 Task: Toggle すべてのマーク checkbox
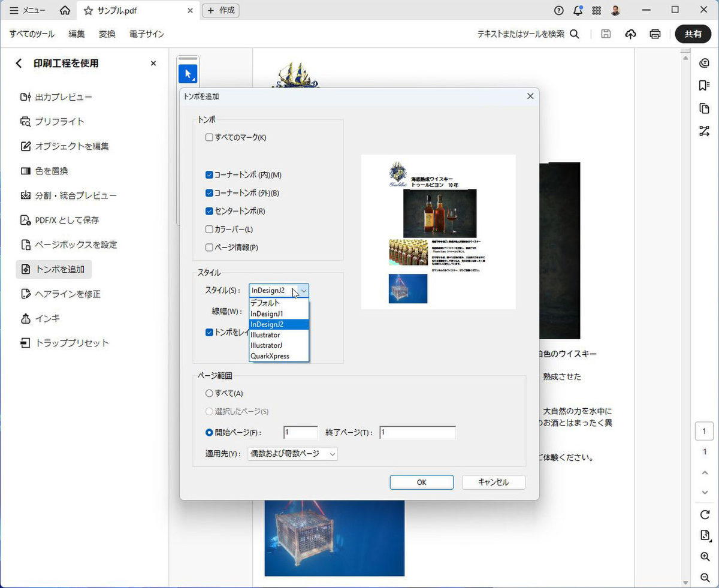coord(209,137)
